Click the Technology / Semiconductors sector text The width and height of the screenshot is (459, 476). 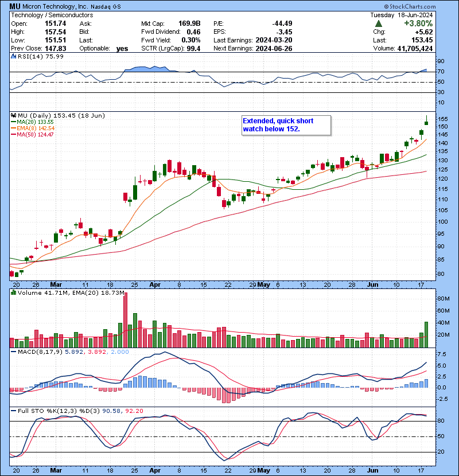point(52,15)
